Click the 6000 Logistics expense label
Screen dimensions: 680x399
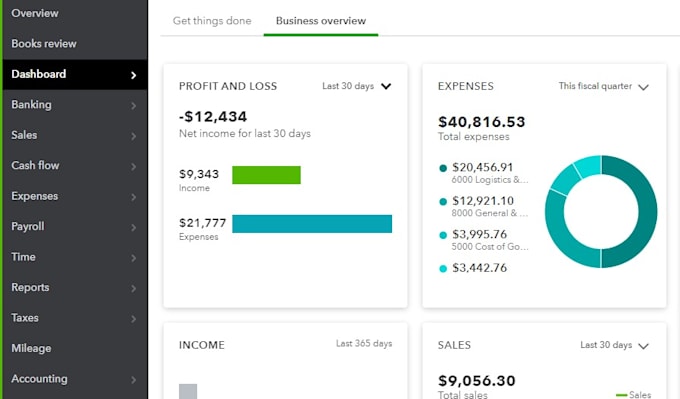(x=490, y=180)
